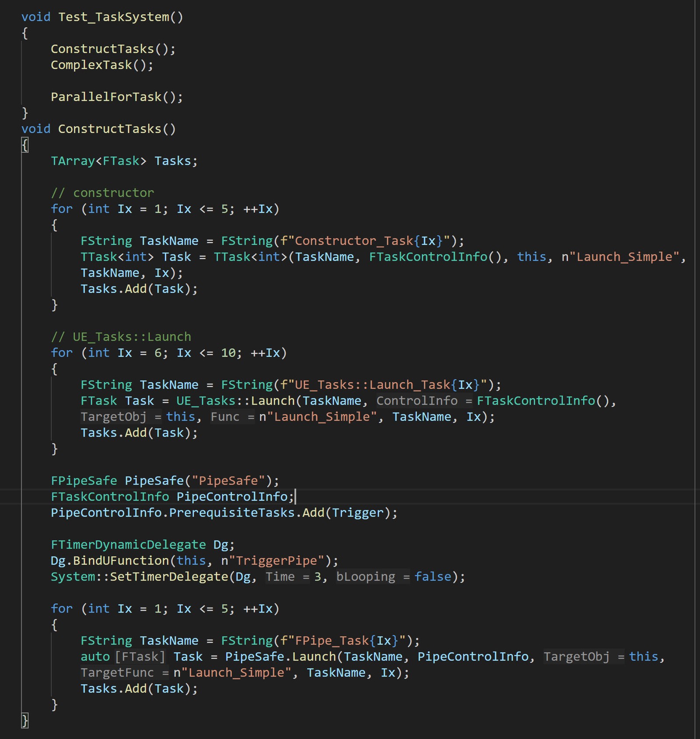Screen dimensions: 700x739
Task: Click "TArray<FTask> Tasks;" declaration
Action: [124, 161]
